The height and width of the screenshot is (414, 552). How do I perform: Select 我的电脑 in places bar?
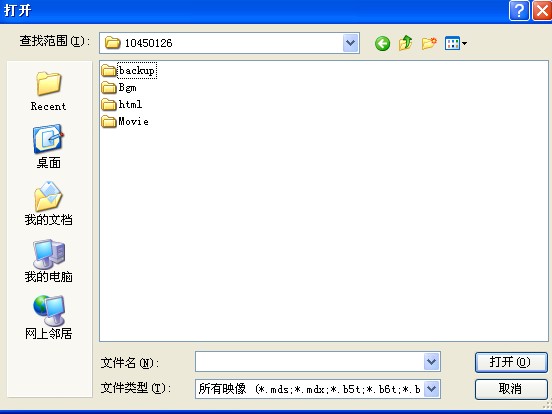tap(49, 261)
